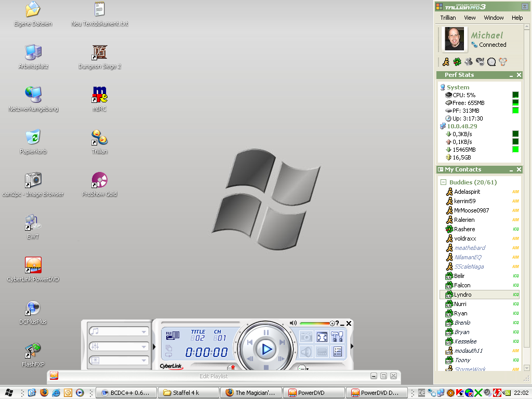The width and height of the screenshot is (532, 399).
Task: Click the PowerDVD subtitles button
Action: 322,352
